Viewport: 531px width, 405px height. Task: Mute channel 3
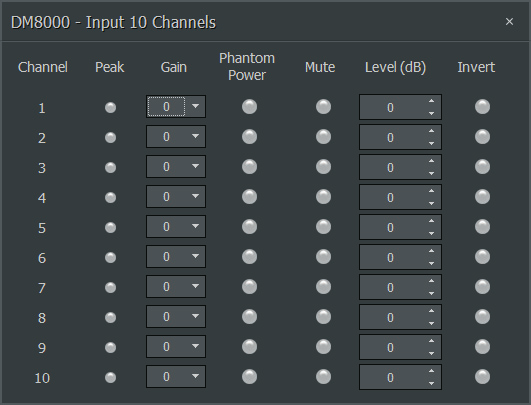(x=323, y=167)
